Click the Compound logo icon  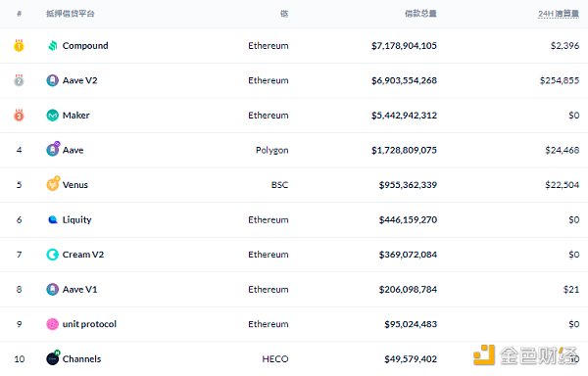(x=53, y=46)
